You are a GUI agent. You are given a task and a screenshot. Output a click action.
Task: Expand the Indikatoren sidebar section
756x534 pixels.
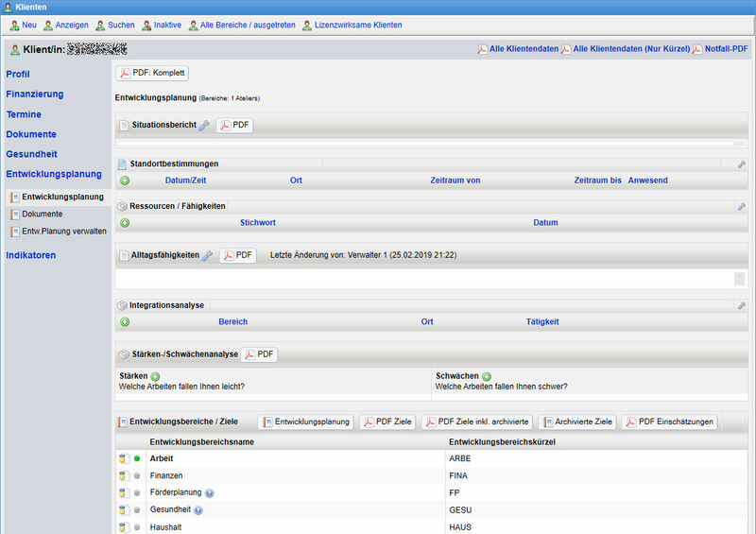[x=31, y=255]
